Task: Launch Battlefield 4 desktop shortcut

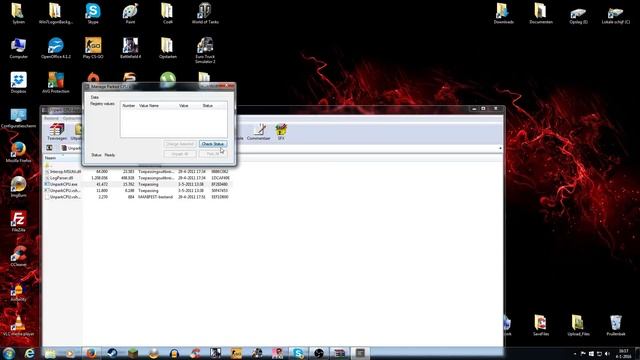Action: (x=130, y=48)
